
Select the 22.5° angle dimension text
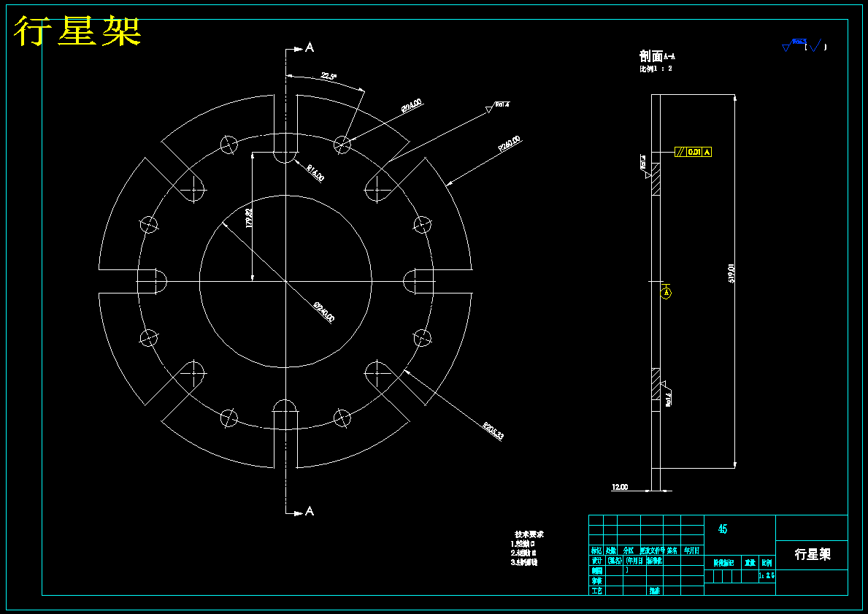329,76
